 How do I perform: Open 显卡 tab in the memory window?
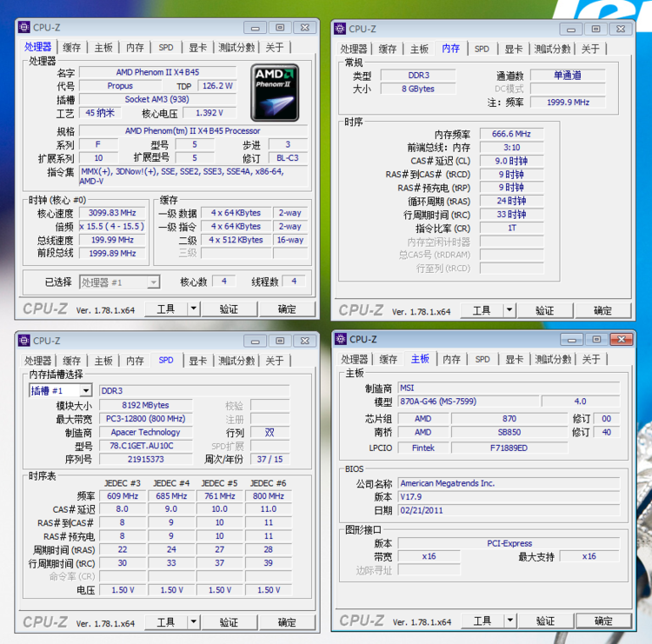tap(514, 49)
